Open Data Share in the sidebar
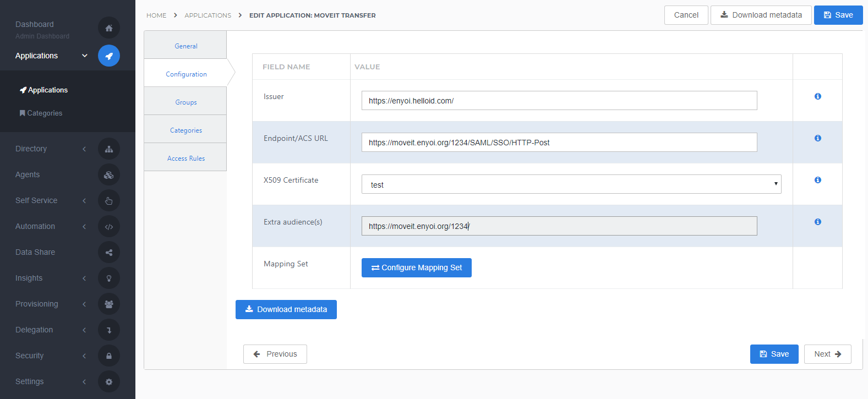 [x=35, y=252]
